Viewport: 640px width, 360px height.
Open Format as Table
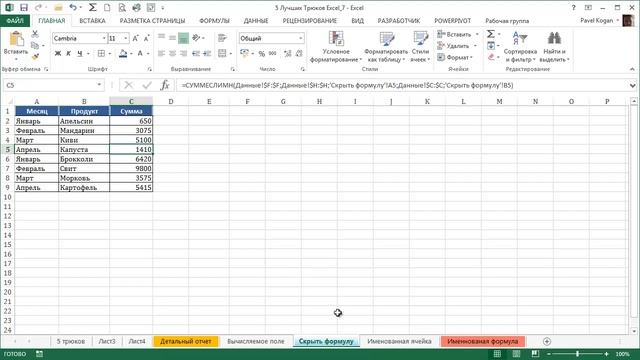[x=386, y=47]
